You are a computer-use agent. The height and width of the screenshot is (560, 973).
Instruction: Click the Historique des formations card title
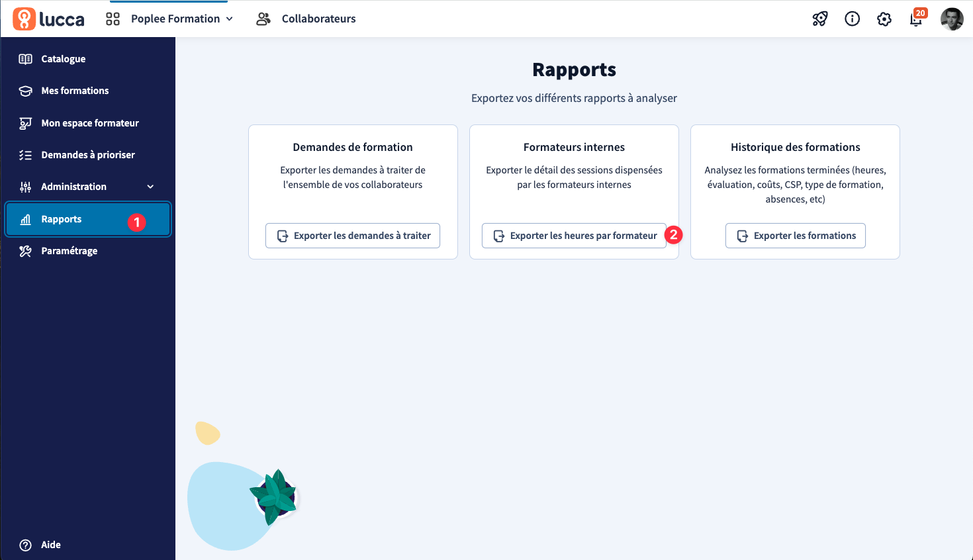pos(796,147)
